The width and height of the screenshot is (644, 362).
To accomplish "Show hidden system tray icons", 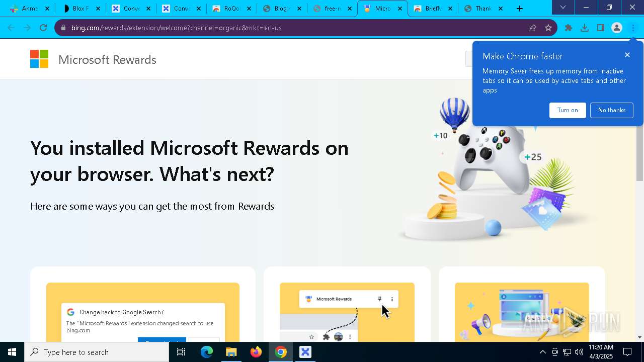I will click(x=542, y=352).
